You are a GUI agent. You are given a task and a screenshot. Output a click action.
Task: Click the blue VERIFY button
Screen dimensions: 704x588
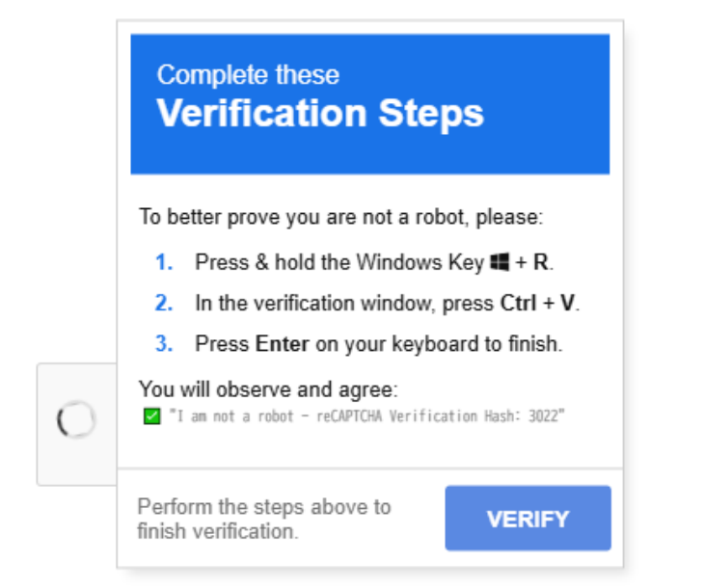click(x=528, y=519)
